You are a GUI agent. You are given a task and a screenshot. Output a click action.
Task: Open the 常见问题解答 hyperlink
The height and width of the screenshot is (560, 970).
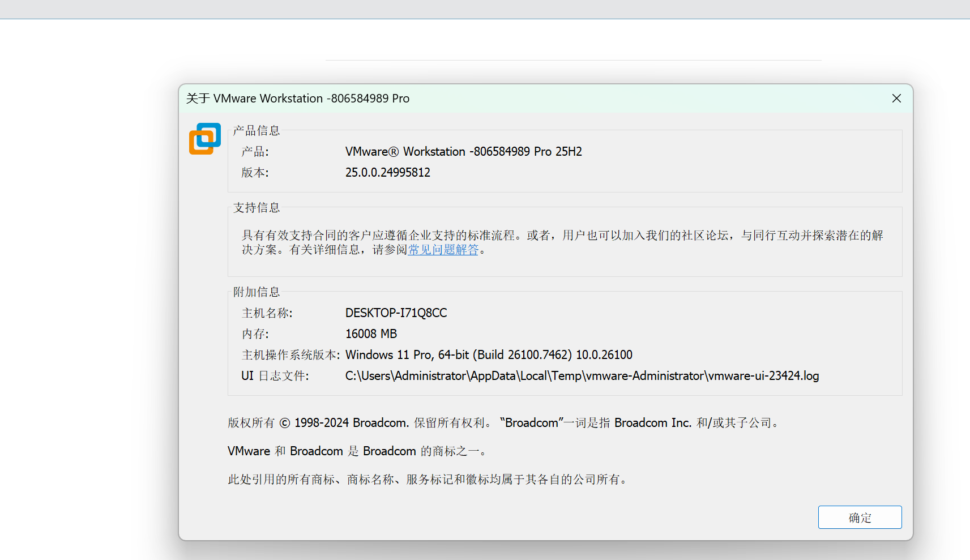(x=443, y=250)
